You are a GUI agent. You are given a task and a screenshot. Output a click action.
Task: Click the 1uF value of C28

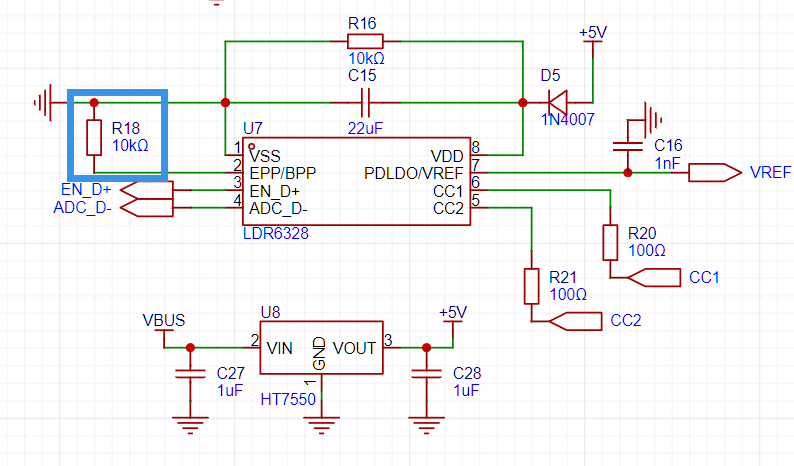point(466,391)
